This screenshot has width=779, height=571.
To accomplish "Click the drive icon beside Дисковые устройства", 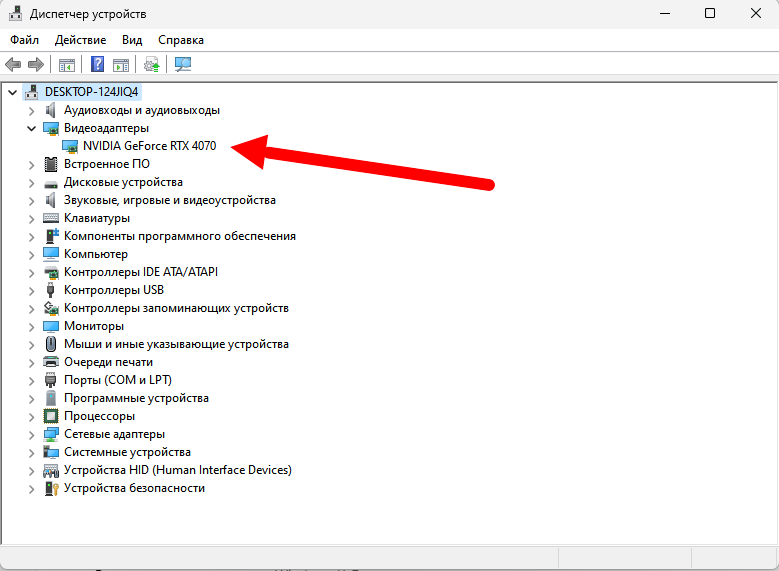I will 51,183.
